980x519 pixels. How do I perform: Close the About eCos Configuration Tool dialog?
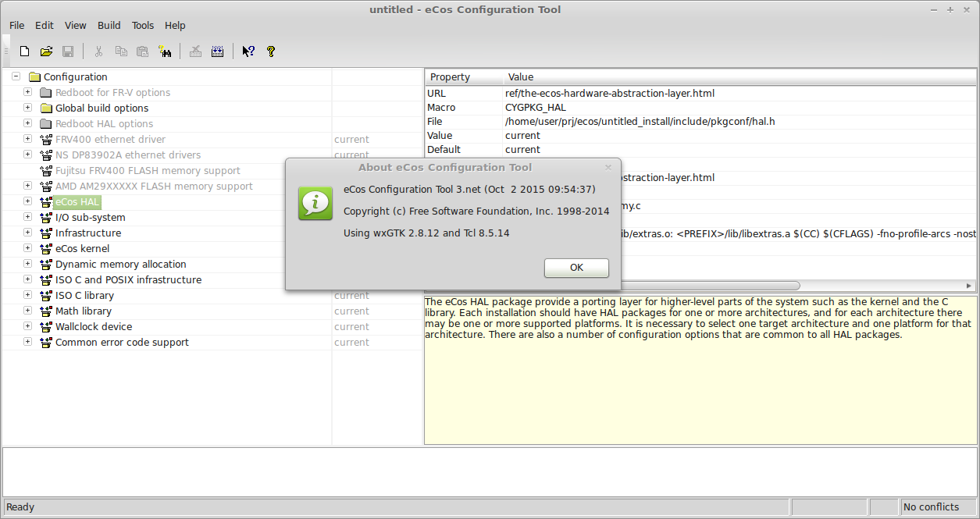point(608,167)
